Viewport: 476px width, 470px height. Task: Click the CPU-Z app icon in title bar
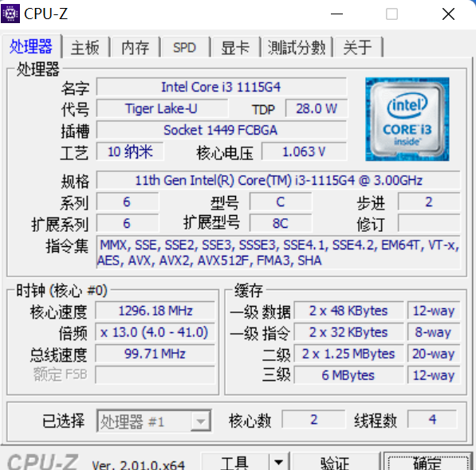click(x=10, y=14)
